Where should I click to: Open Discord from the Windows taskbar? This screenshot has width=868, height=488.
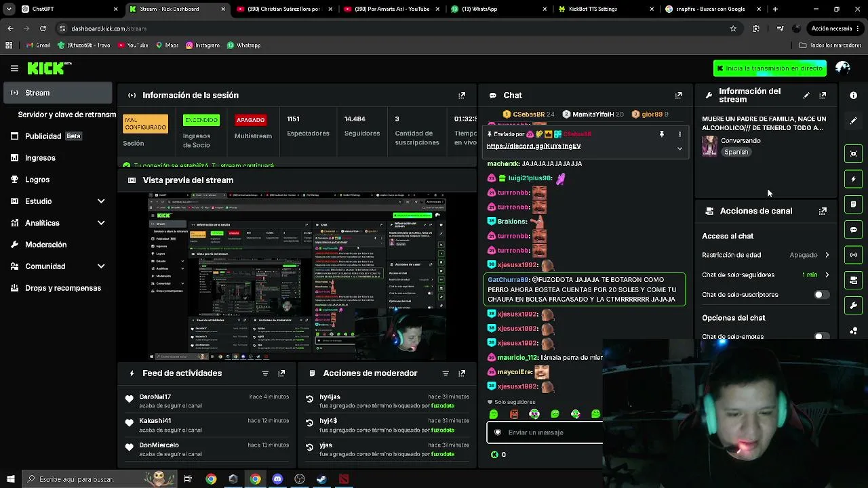coord(277,479)
